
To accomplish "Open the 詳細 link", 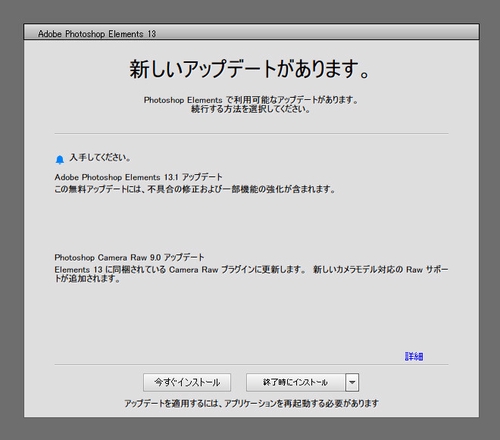I will 414,356.
